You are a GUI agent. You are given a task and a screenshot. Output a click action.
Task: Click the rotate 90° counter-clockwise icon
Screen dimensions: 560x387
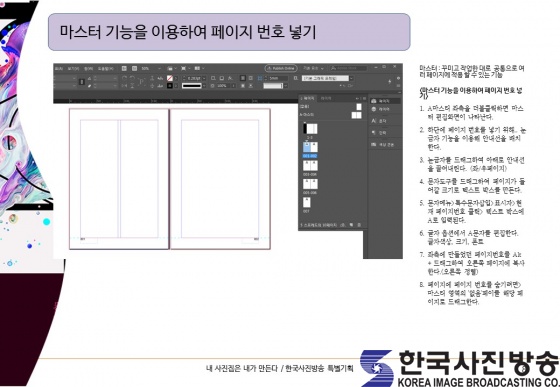coord(132,78)
